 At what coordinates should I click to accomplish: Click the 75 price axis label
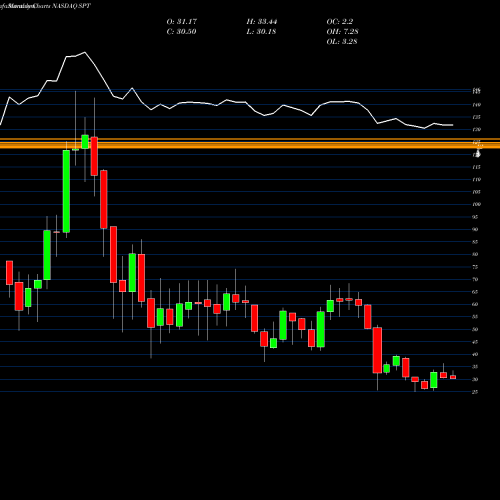tap(475, 267)
